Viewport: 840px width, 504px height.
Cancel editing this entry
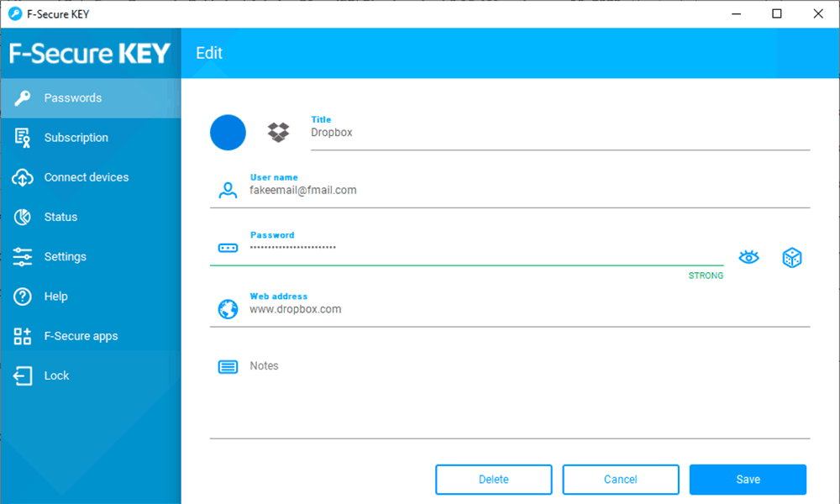tap(621, 480)
